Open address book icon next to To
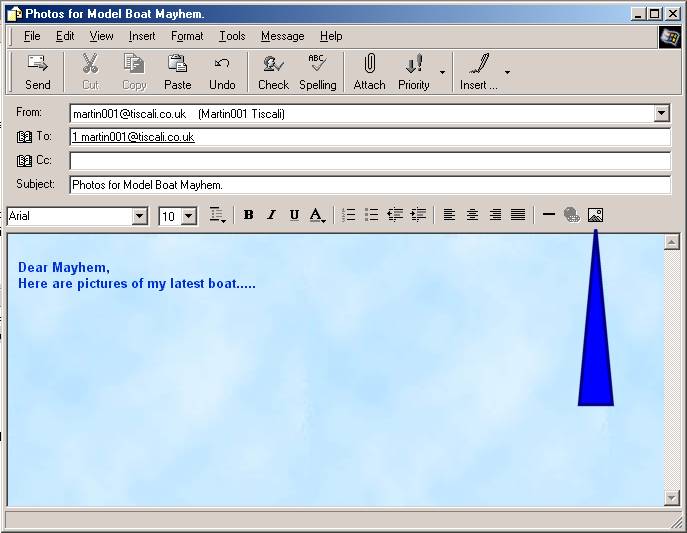 point(25,137)
